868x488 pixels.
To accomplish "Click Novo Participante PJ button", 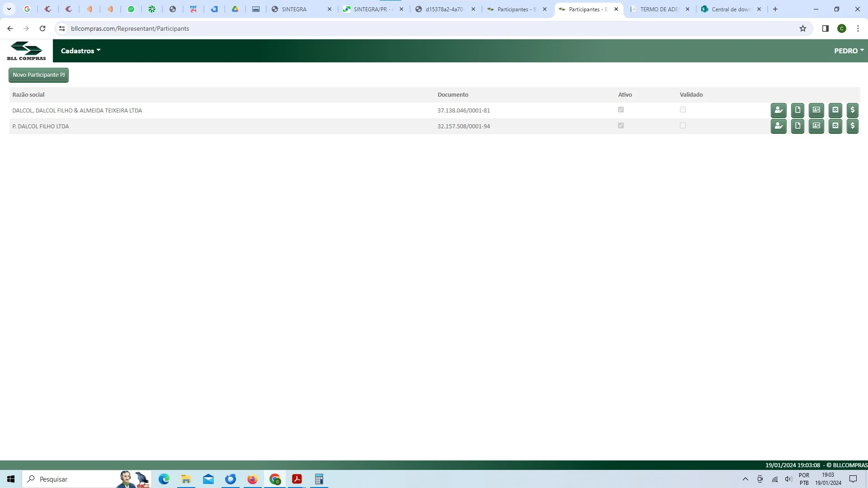I will coord(38,75).
